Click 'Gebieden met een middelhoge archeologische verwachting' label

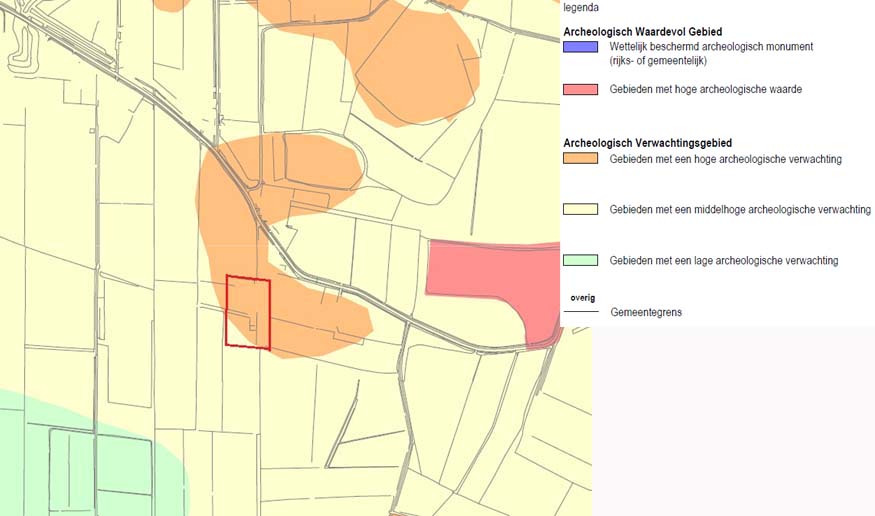click(740, 210)
